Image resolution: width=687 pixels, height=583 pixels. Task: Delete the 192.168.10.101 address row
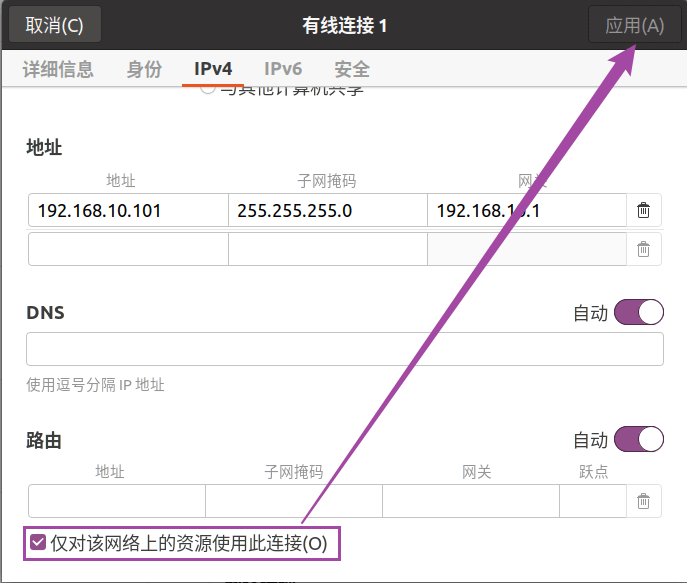(644, 211)
